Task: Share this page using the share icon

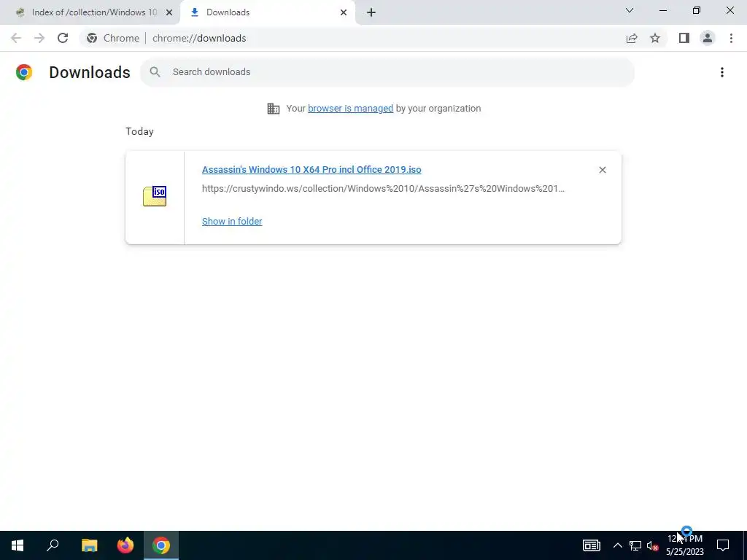Action: click(x=632, y=38)
